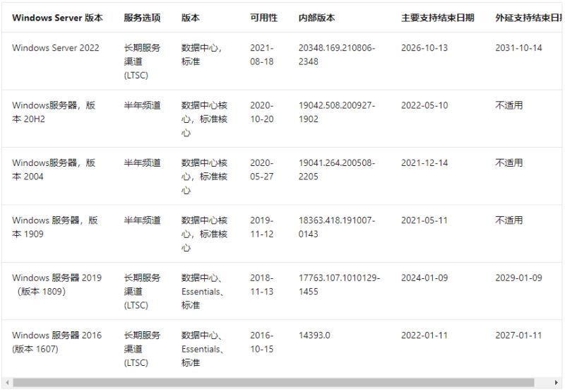Image resolution: width=565 pixels, height=392 pixels.
Task: Click build number '18363.418.191007-0143'
Action: pos(337,227)
